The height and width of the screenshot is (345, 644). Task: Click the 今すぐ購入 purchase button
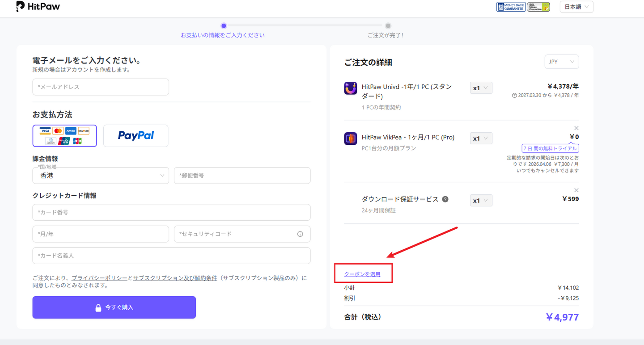[114, 307]
